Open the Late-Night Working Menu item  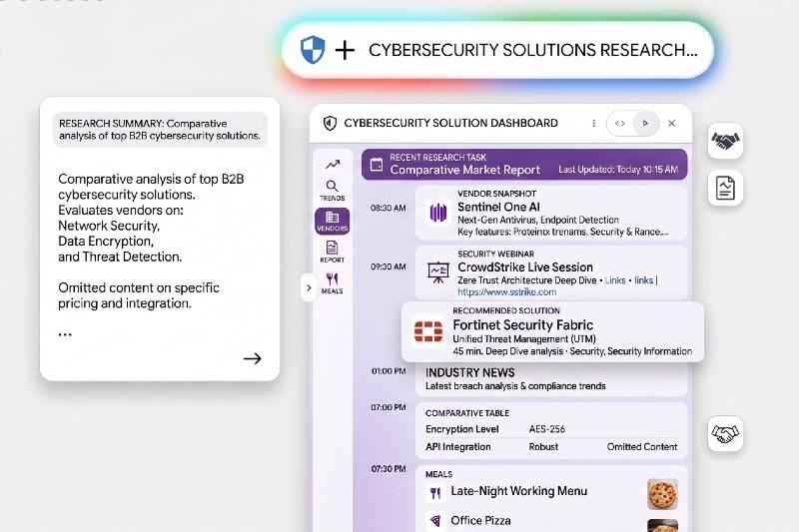518,491
